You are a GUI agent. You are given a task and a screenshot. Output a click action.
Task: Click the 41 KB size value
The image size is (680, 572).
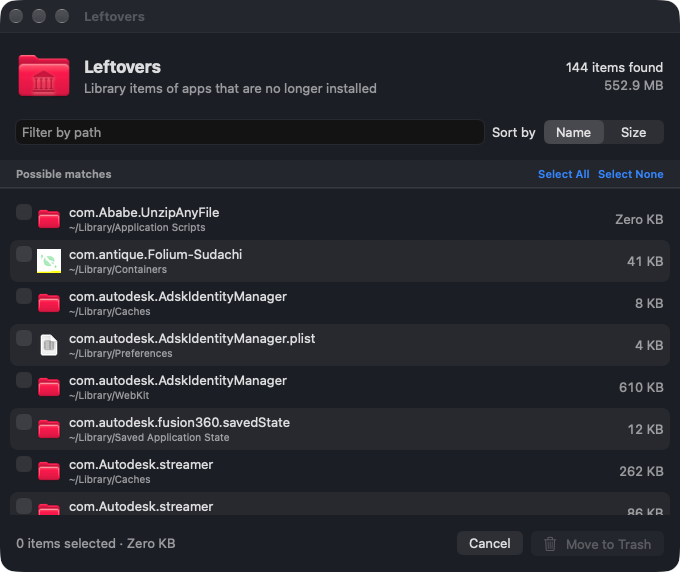645,261
